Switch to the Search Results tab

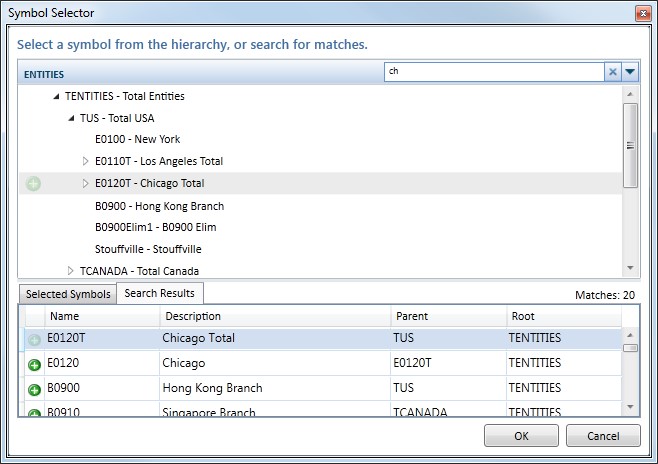160,293
